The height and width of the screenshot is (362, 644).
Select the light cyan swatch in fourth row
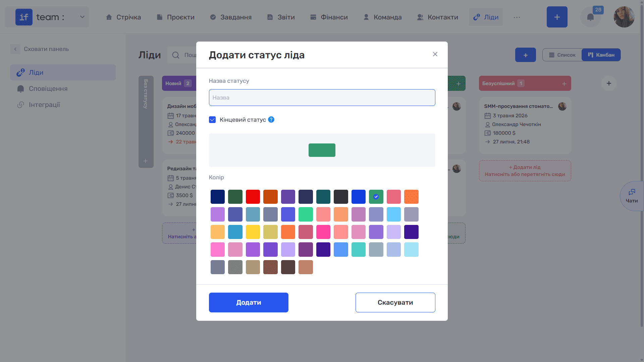point(411,250)
